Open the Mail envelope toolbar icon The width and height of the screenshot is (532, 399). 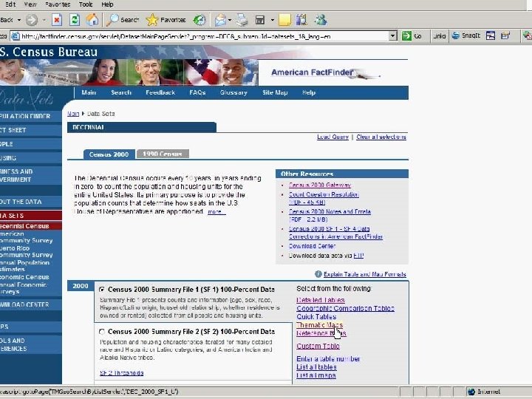pos(220,20)
